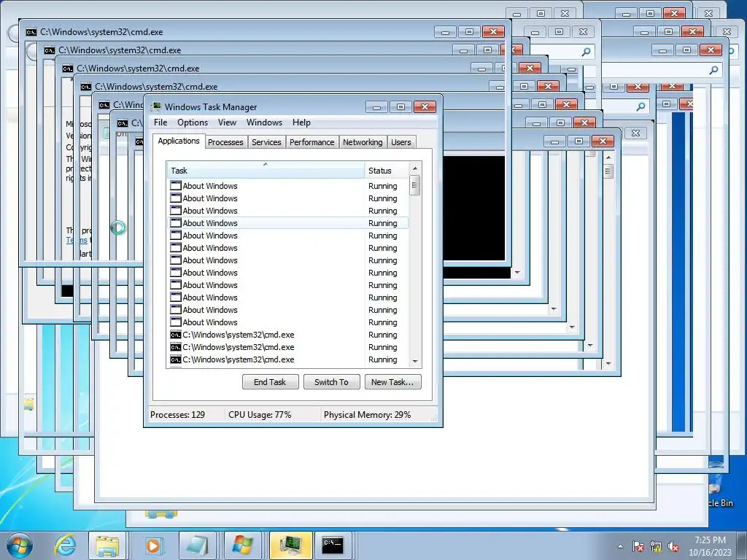Screen dimensions: 747x560
Task: Open the Help menu in Task Manager
Action: [x=301, y=122]
